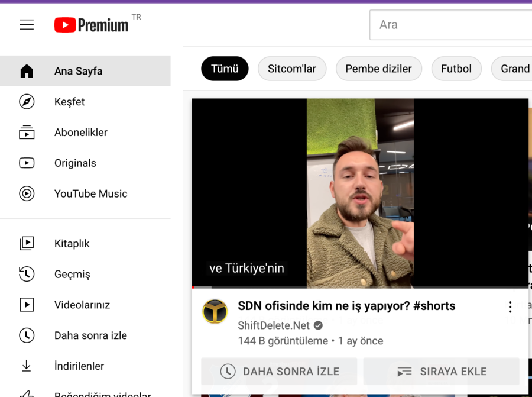Click the Keşfet compass icon
Viewport: 532px width, 397px height.
pos(27,102)
